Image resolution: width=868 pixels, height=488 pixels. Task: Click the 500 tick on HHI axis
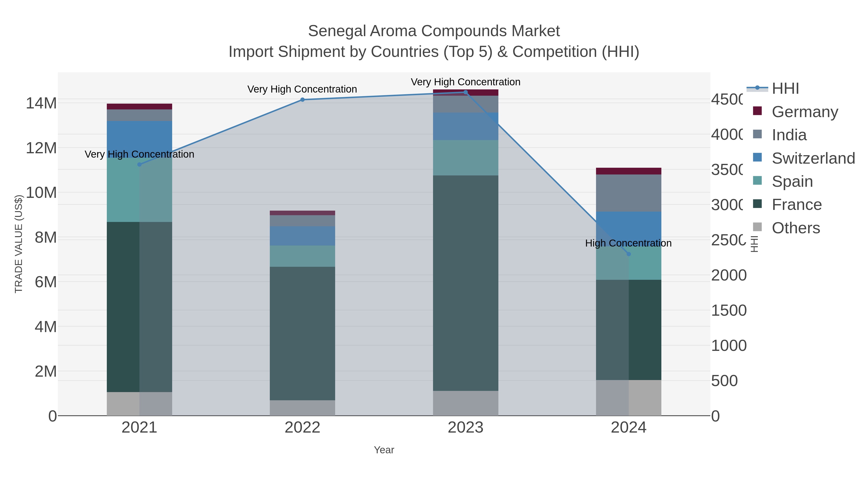pos(725,381)
